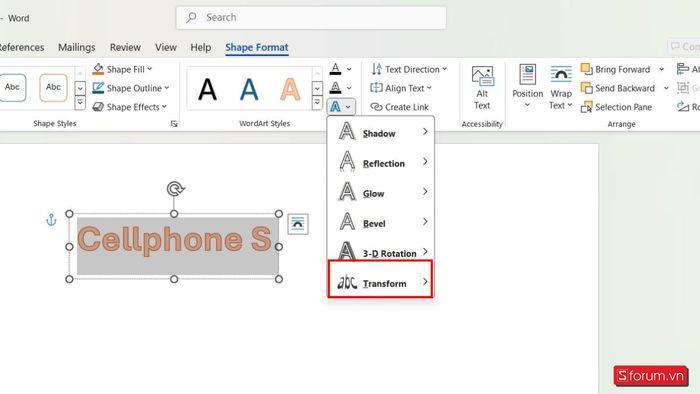700x394 pixels.
Task: Open the Text Fill dropdown arrow
Action: click(x=349, y=69)
